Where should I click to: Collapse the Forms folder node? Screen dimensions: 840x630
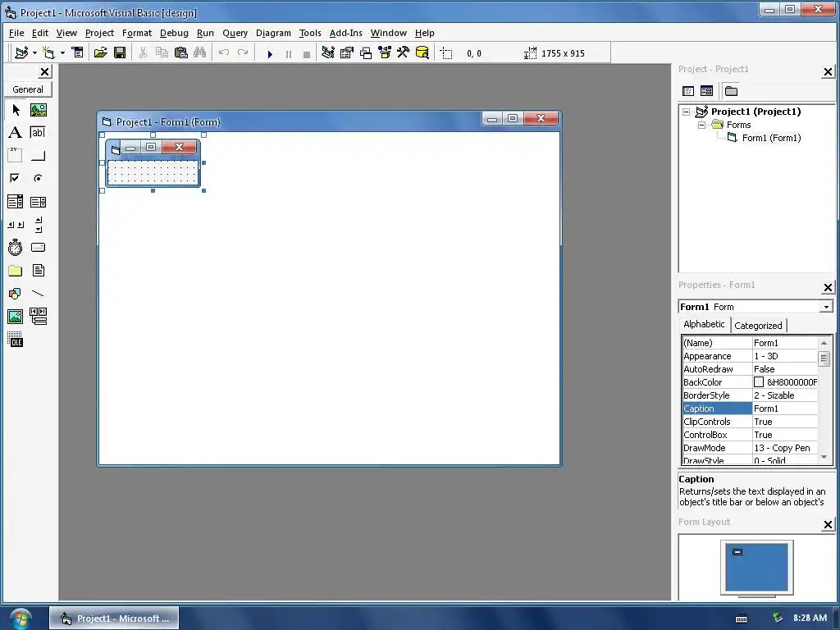point(702,125)
